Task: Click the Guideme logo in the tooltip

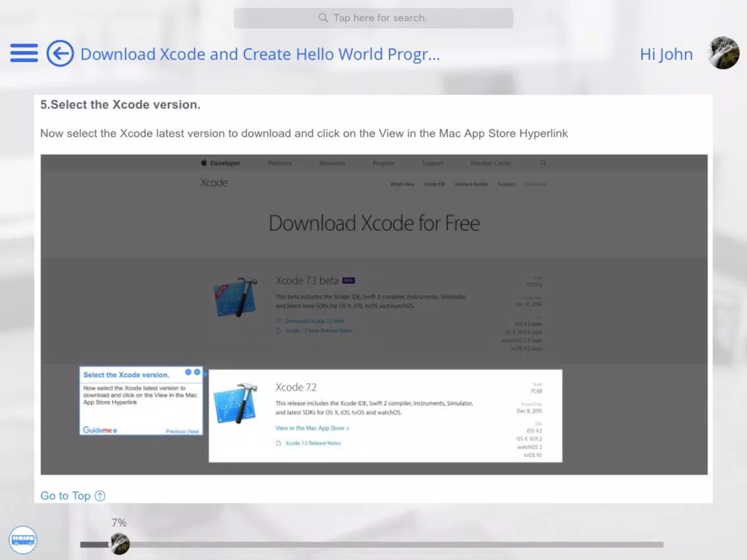Action: 100,430
